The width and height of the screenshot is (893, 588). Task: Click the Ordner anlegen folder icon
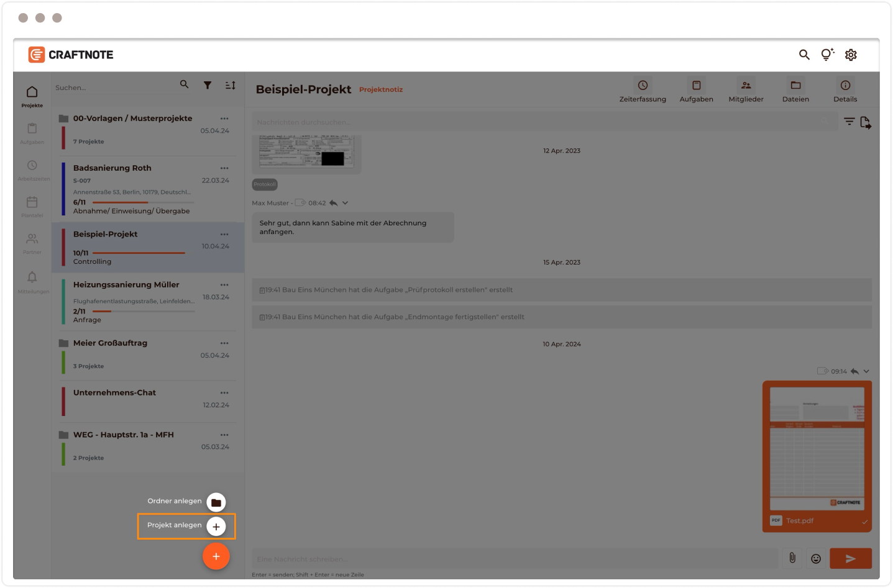pos(216,502)
